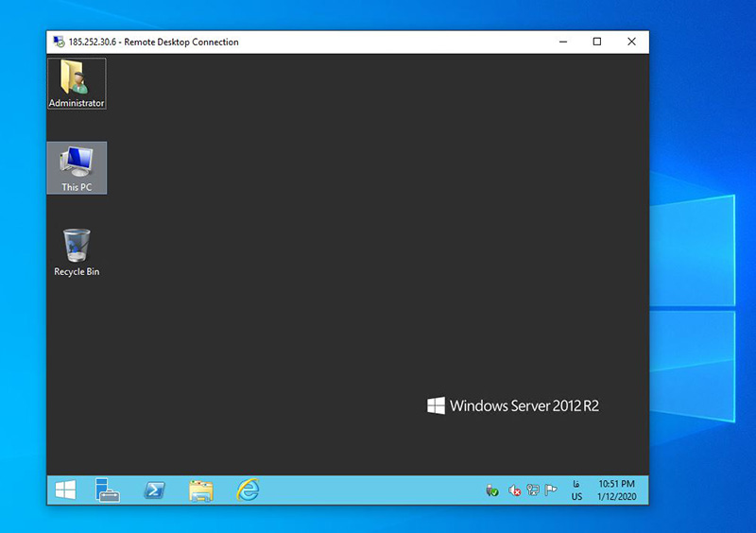This screenshot has width=756, height=533.
Task: Click the title text 185.252.30.6 - Remote Desktop Connection
Action: (x=153, y=42)
